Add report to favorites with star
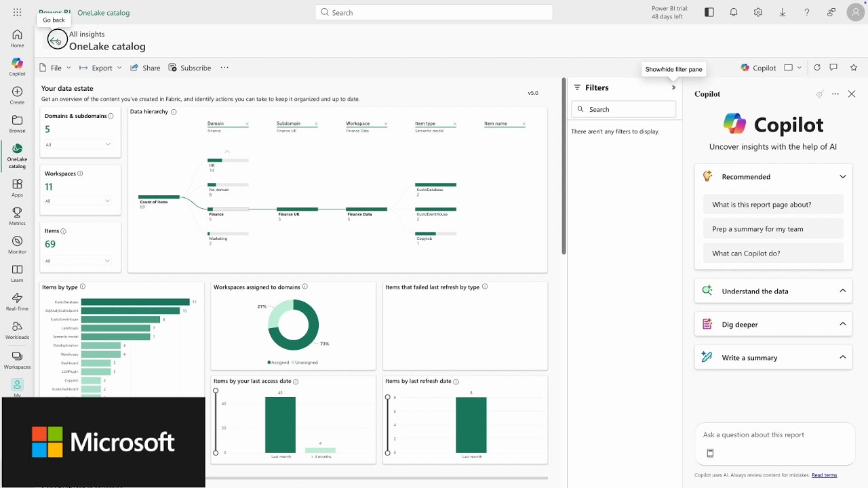Screen dimensions: 868x488 pos(854,68)
